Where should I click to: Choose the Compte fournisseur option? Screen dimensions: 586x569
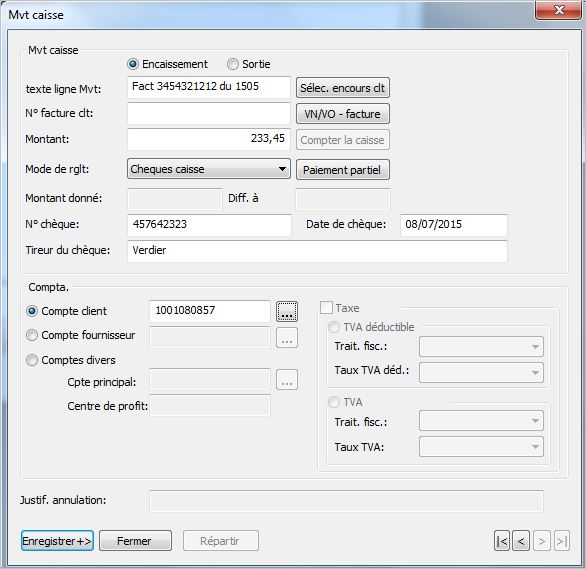(32, 335)
